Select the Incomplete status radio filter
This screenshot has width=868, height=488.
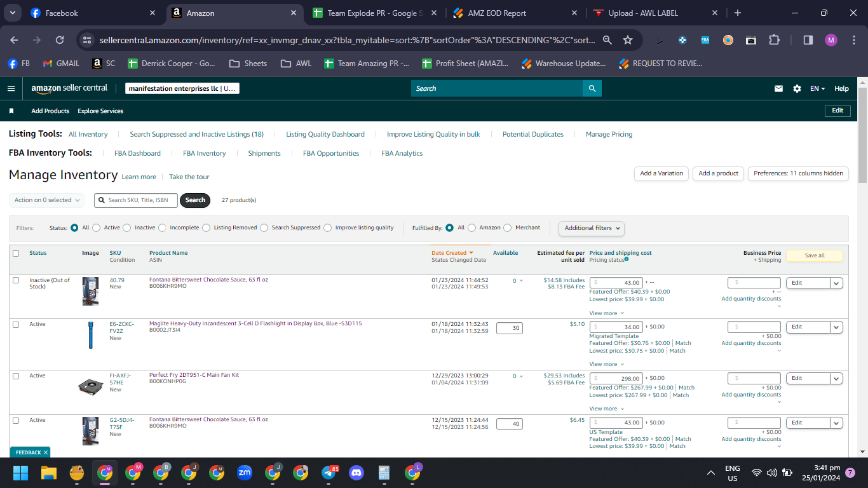point(162,227)
